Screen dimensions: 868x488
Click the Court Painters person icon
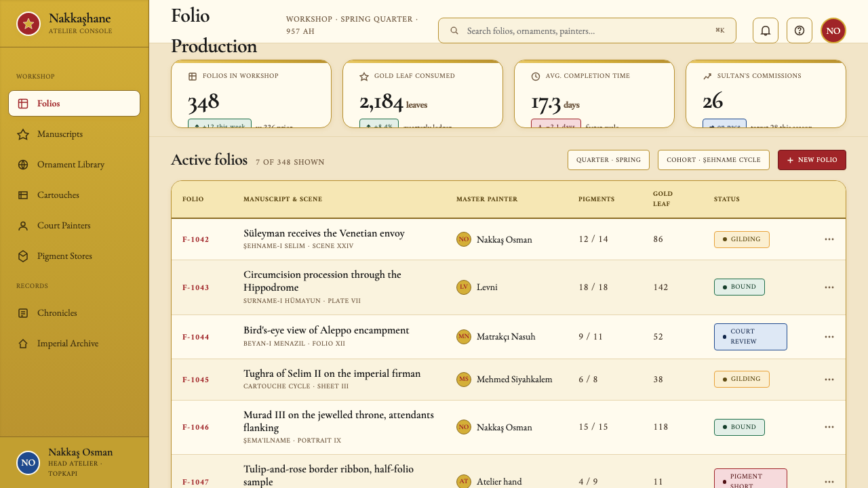(x=23, y=226)
